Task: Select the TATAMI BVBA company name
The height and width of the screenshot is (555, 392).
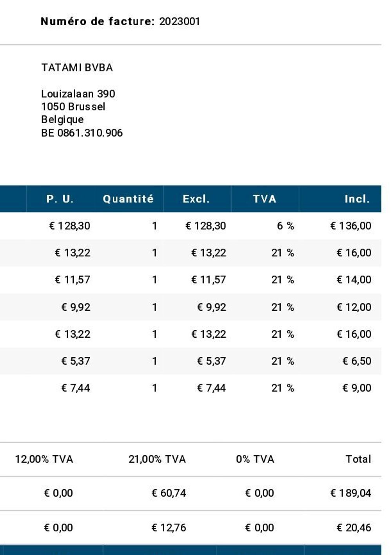Action: click(x=77, y=67)
